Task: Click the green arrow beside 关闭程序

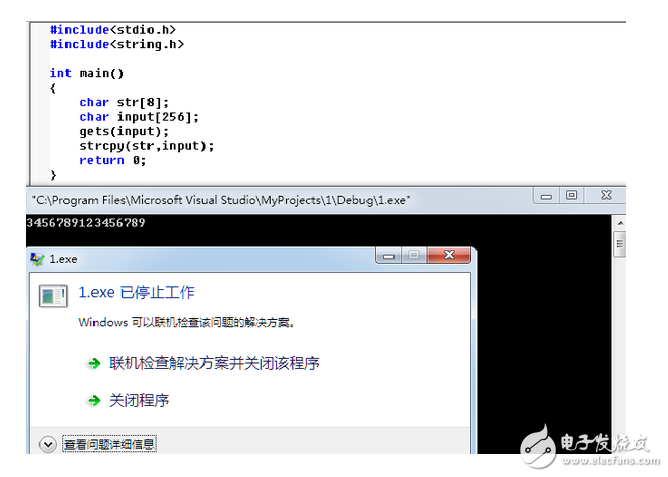Action: (x=94, y=401)
